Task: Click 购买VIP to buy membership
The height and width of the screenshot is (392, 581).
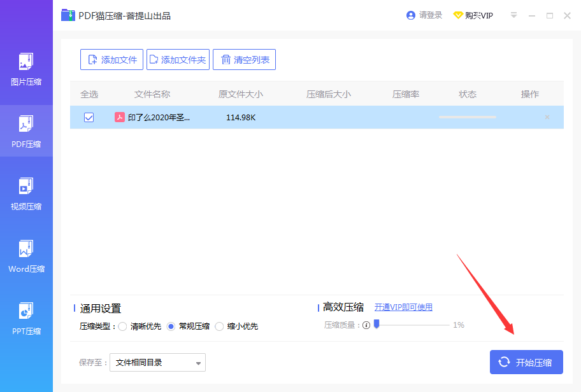Action: click(479, 15)
